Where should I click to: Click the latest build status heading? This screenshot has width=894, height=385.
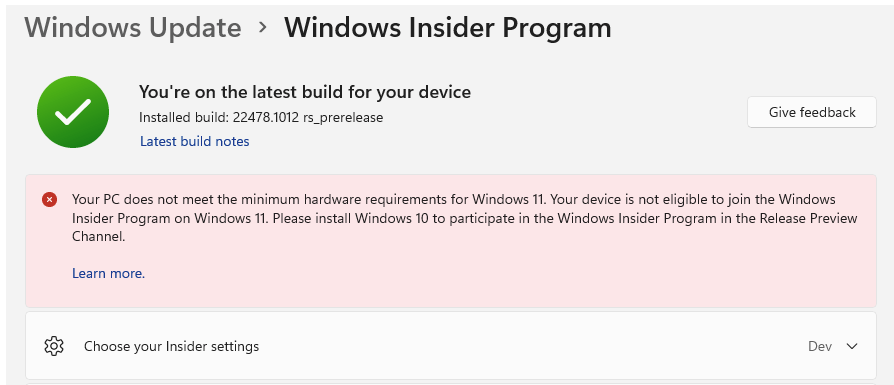(305, 92)
